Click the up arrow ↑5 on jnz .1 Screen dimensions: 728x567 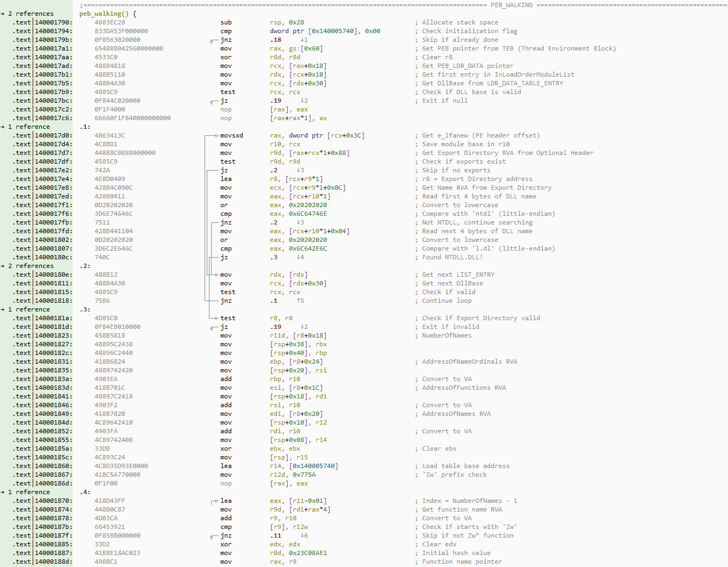coord(300,301)
